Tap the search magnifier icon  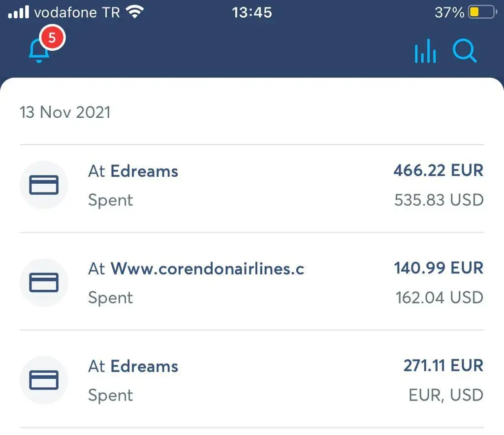(465, 51)
